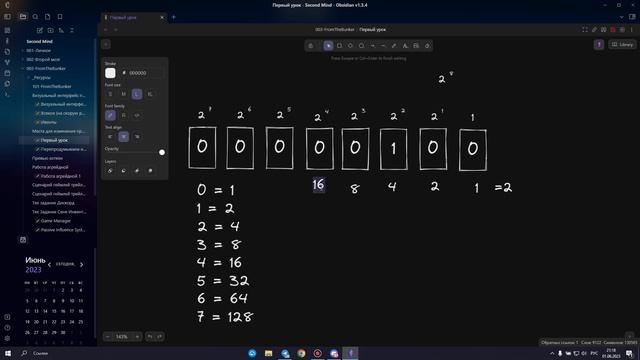640x360 pixels.
Task: Jump to today in calendar
Action: tap(65, 264)
